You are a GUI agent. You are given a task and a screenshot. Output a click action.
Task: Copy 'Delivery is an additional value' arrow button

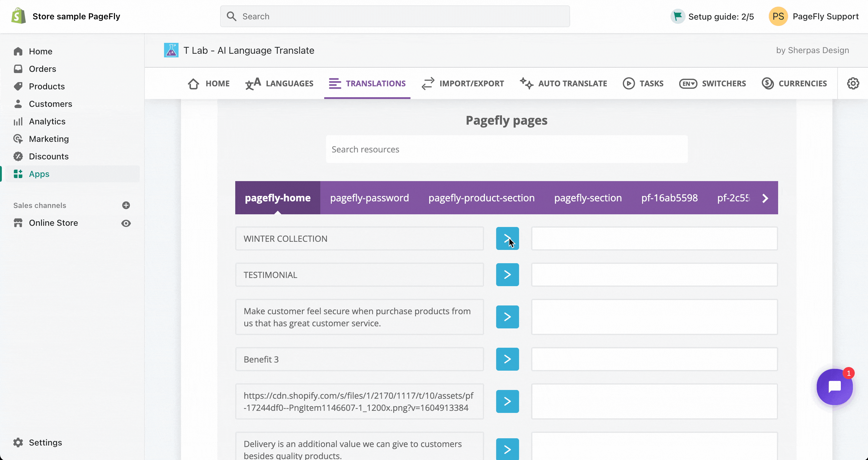(508, 449)
